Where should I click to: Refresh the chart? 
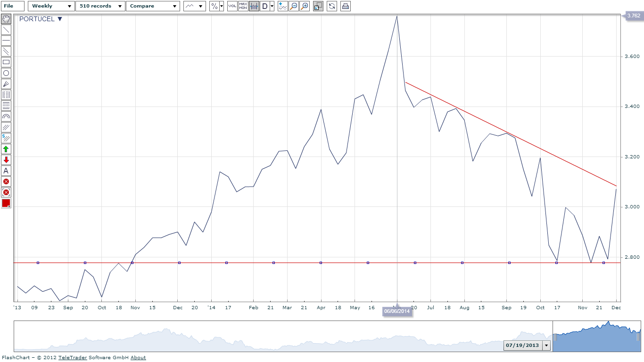pos(332,6)
